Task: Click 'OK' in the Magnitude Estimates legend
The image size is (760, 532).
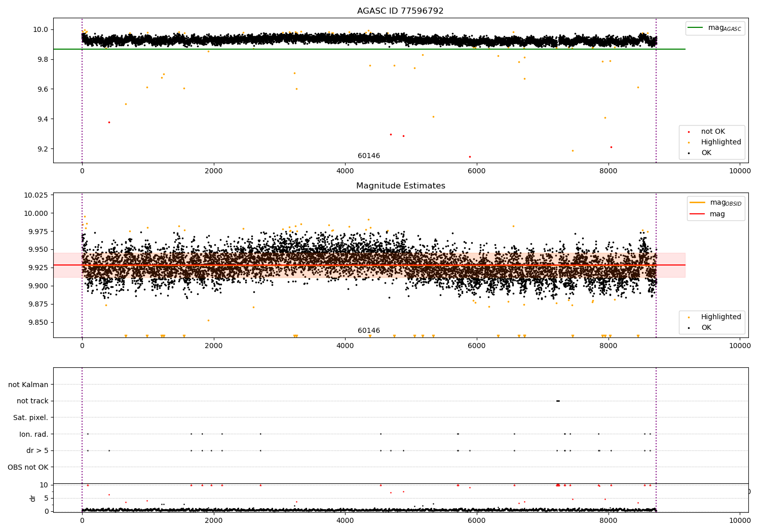Action: (x=706, y=327)
